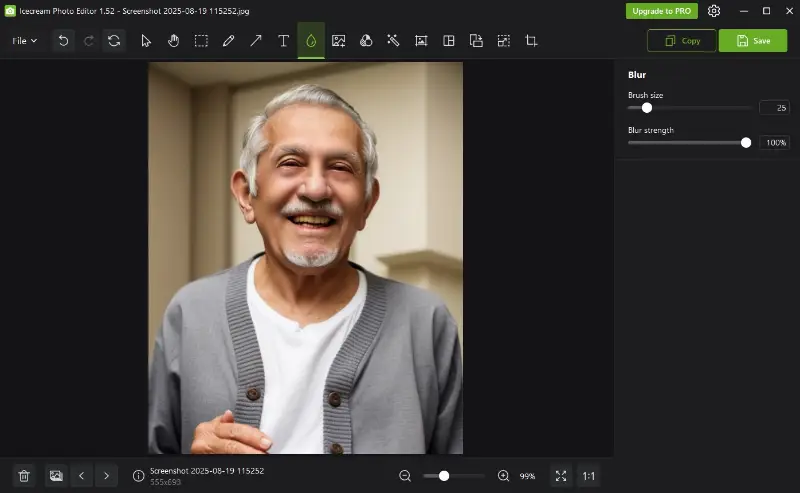Choose the pencil draw tool
800x493 pixels.
(x=228, y=41)
